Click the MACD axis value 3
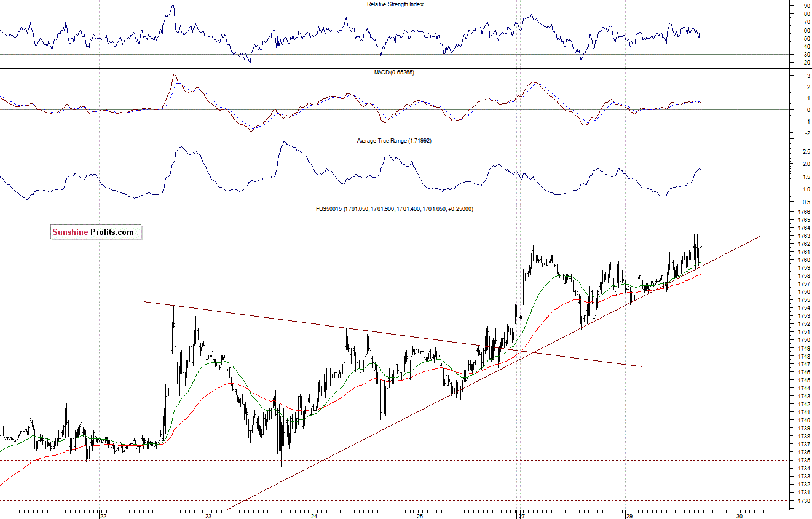 [808, 76]
